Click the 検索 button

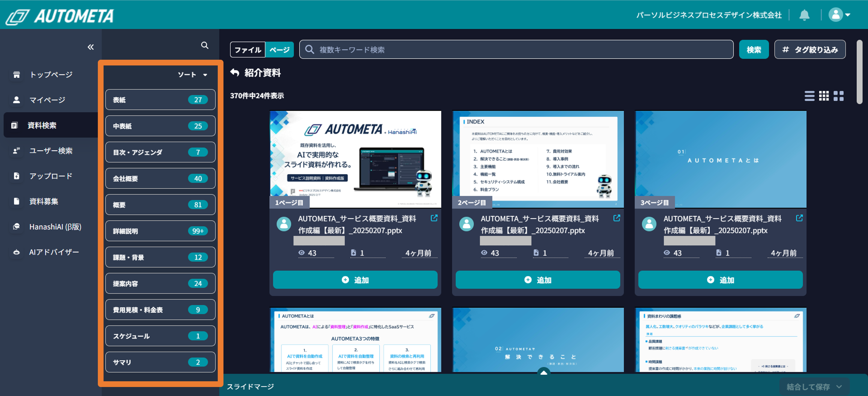[754, 50]
